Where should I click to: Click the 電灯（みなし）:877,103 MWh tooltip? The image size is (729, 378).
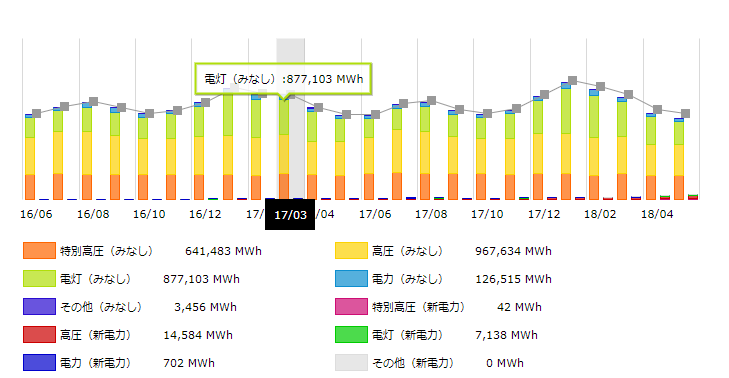point(284,79)
